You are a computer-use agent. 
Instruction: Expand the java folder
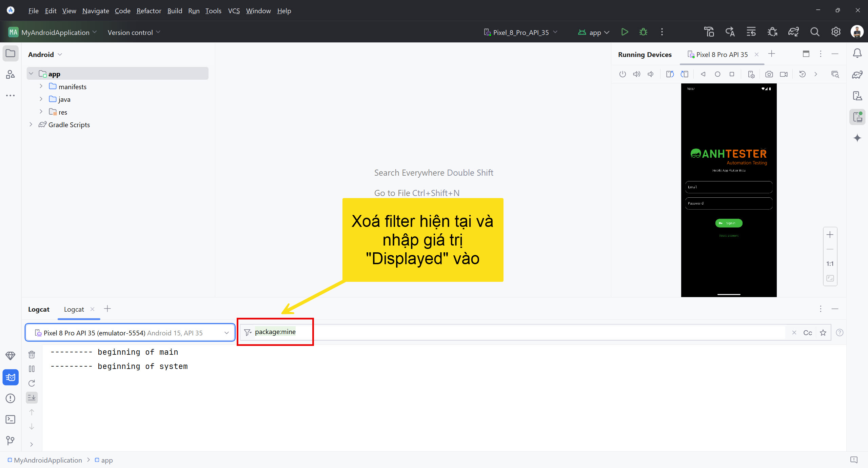click(x=41, y=99)
